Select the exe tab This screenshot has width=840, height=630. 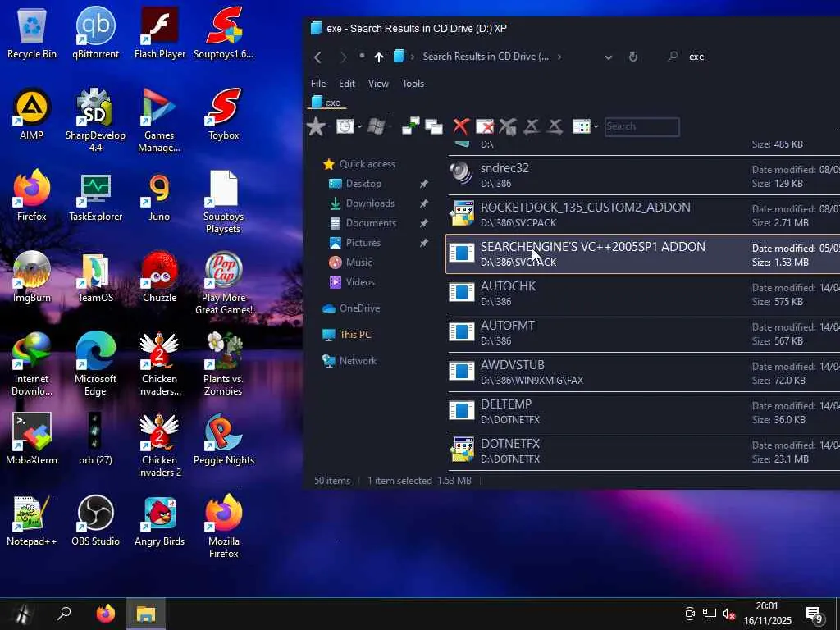coord(326,103)
